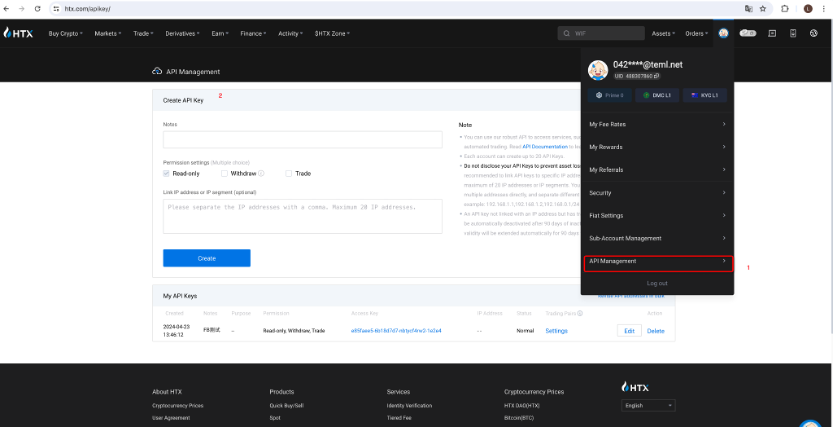Expand the Buy Crypto dropdown menu

click(x=66, y=33)
